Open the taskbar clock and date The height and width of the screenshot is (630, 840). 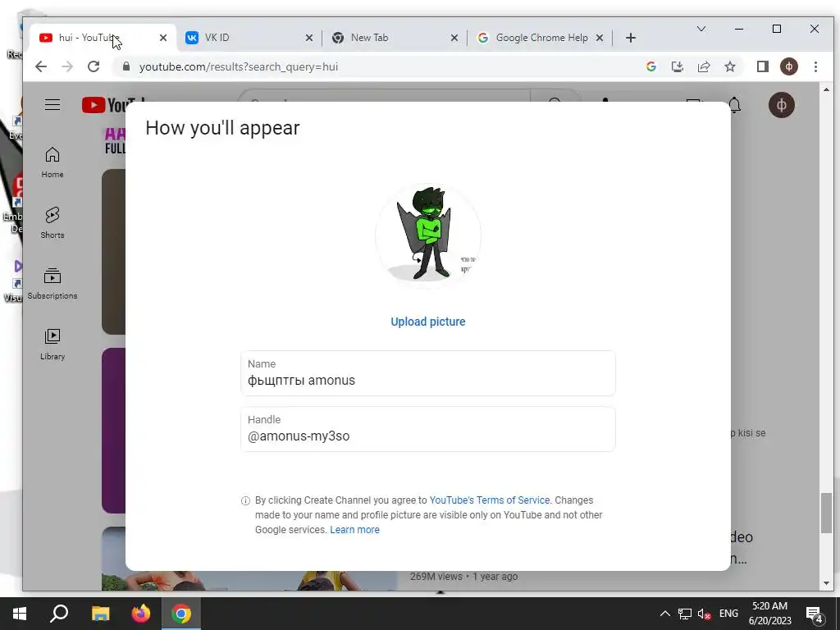tap(769, 614)
